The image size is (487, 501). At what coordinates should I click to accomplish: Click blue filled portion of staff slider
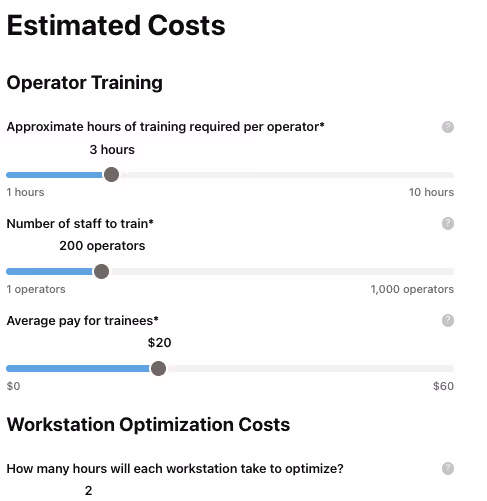[50, 272]
